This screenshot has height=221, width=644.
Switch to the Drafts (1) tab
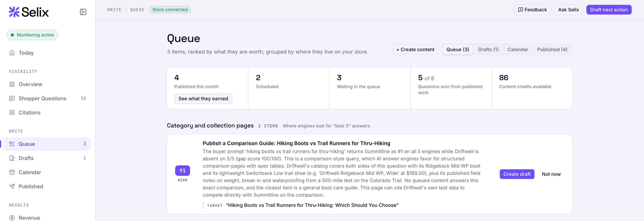(x=488, y=49)
